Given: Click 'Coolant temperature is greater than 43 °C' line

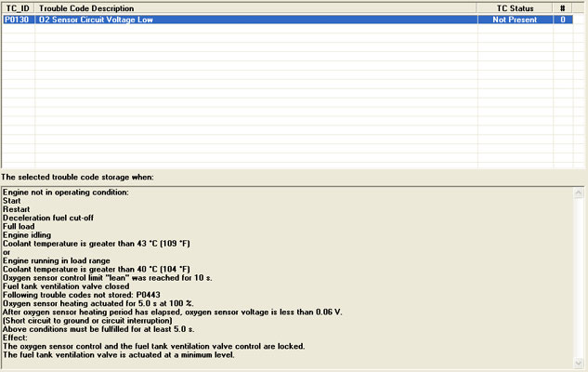Looking at the screenshot, I should (97, 244).
